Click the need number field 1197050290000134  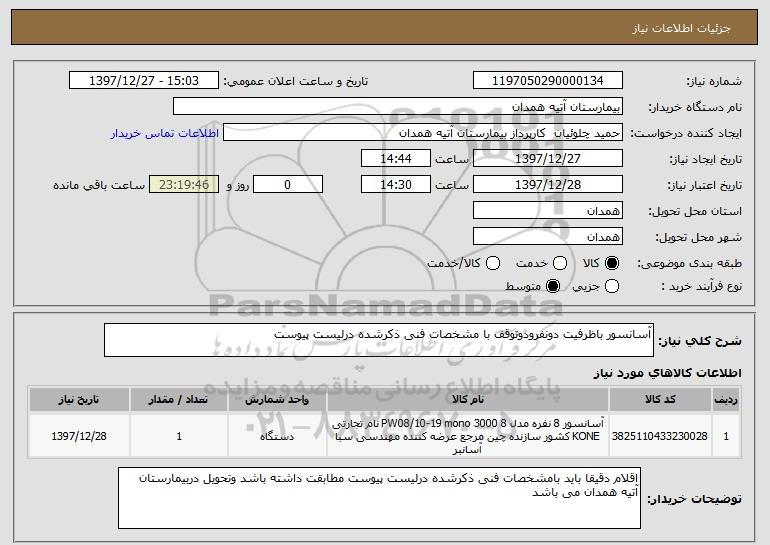coord(548,81)
